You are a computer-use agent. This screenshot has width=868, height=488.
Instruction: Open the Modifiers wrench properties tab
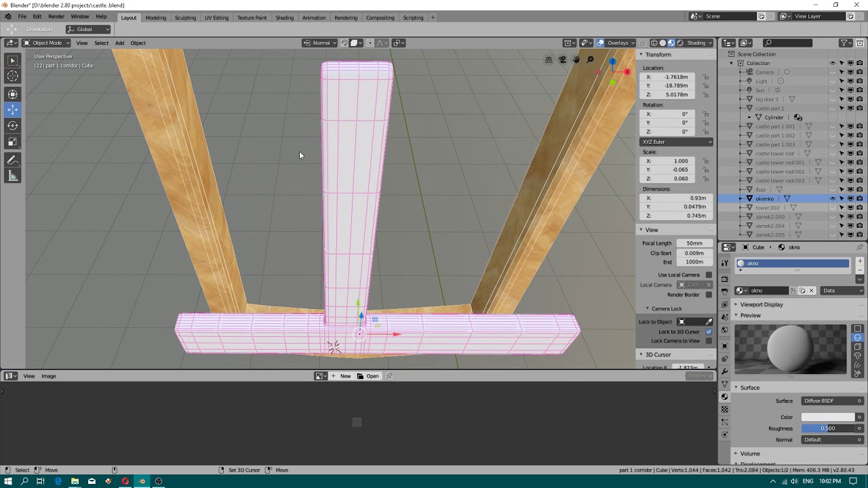(724, 371)
